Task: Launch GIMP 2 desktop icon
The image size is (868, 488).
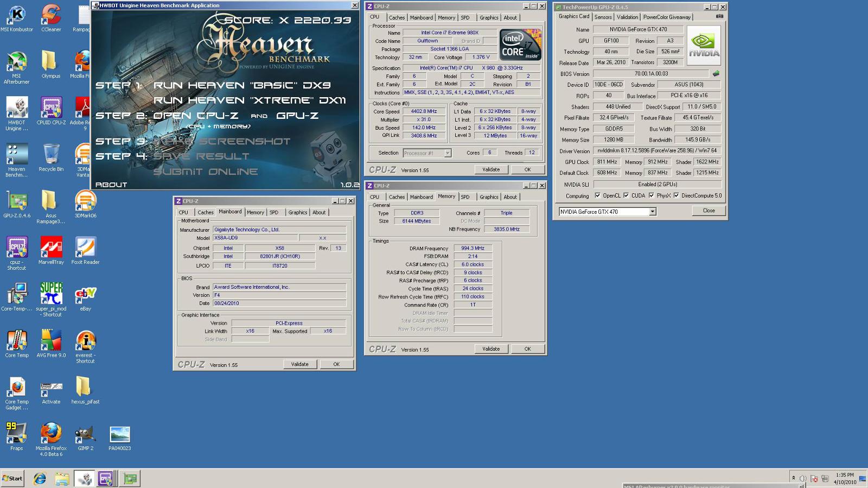Action: click(85, 437)
